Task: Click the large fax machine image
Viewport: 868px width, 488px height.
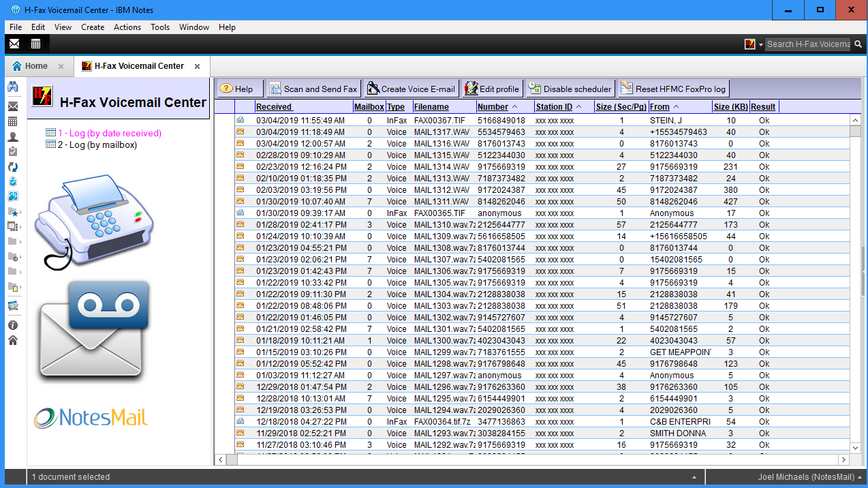Action: tap(94, 222)
